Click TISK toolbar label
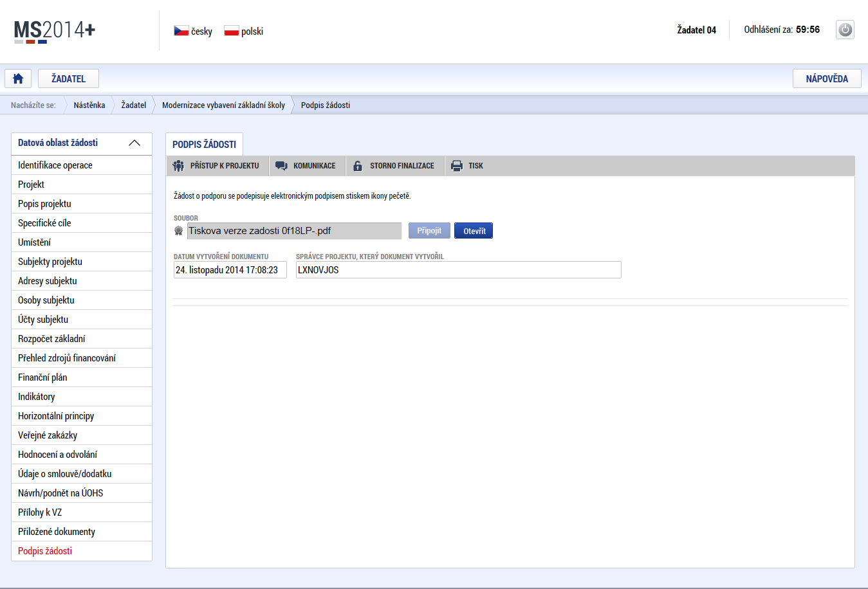The width and height of the screenshot is (868, 589). [476, 166]
